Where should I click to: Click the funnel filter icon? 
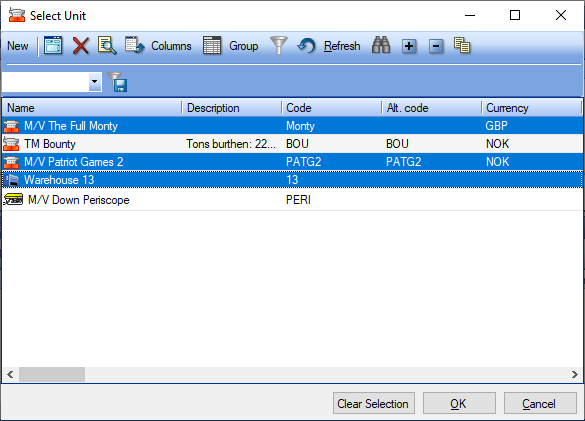click(279, 46)
